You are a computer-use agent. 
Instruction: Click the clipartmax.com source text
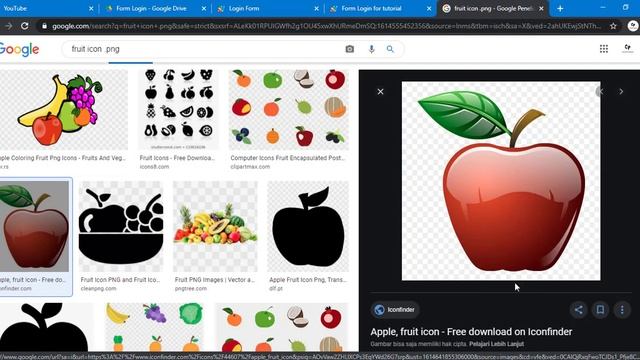(x=250, y=167)
